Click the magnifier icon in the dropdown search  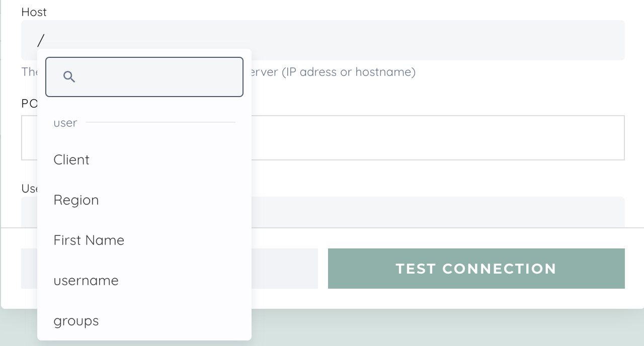(69, 77)
